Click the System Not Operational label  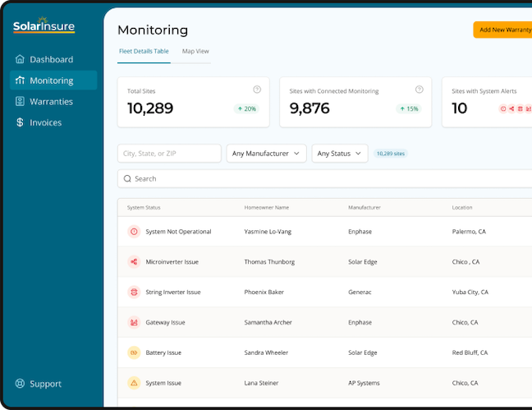coord(178,232)
